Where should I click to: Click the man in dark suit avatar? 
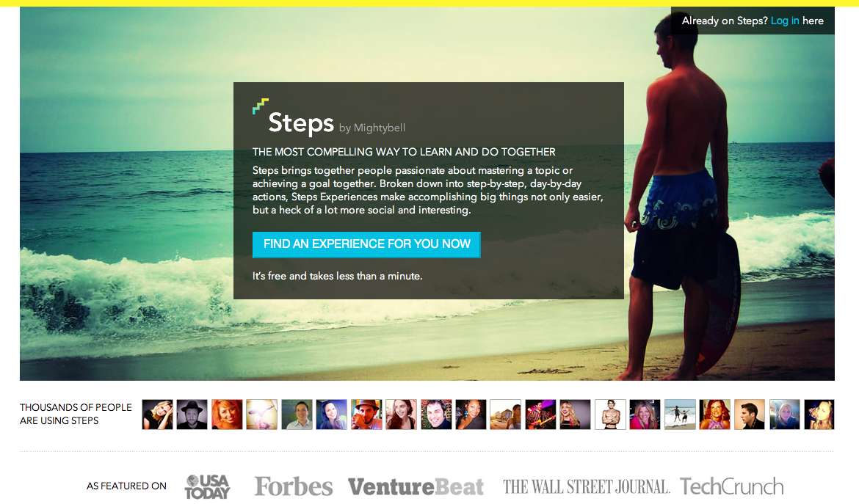tap(750, 414)
